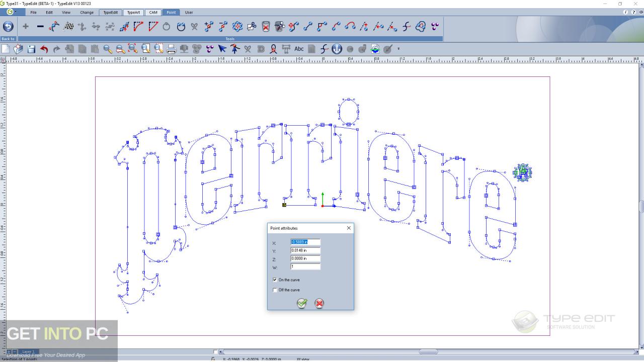Select the Layer 1 tab
This screenshot has width=644, height=362.
point(28,352)
